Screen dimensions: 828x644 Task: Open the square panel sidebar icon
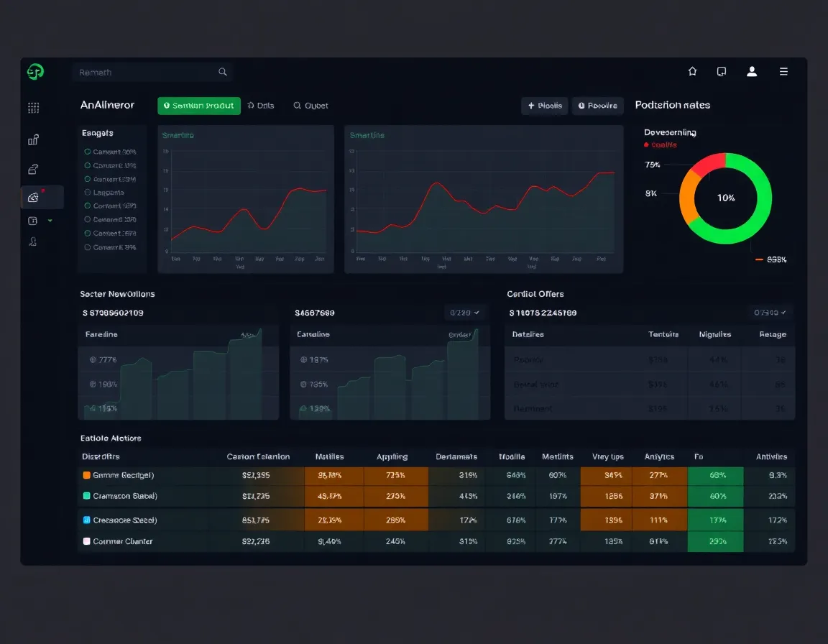33,221
